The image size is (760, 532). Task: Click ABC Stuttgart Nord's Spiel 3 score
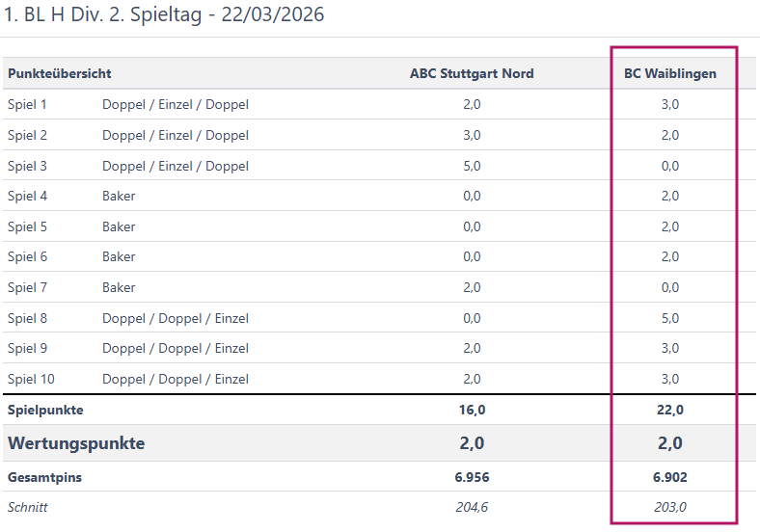472,166
